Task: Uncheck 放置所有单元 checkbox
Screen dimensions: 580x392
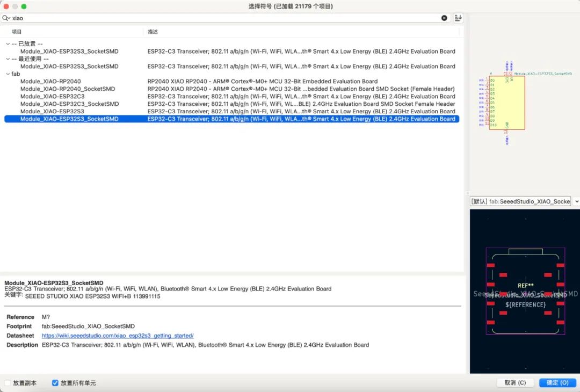Action: (x=55, y=383)
